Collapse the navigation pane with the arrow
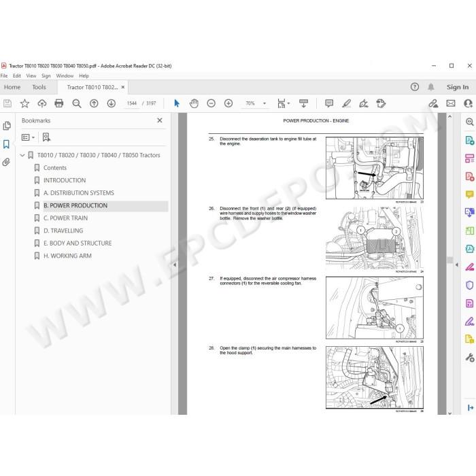This screenshot has width=476, height=476. [175, 265]
